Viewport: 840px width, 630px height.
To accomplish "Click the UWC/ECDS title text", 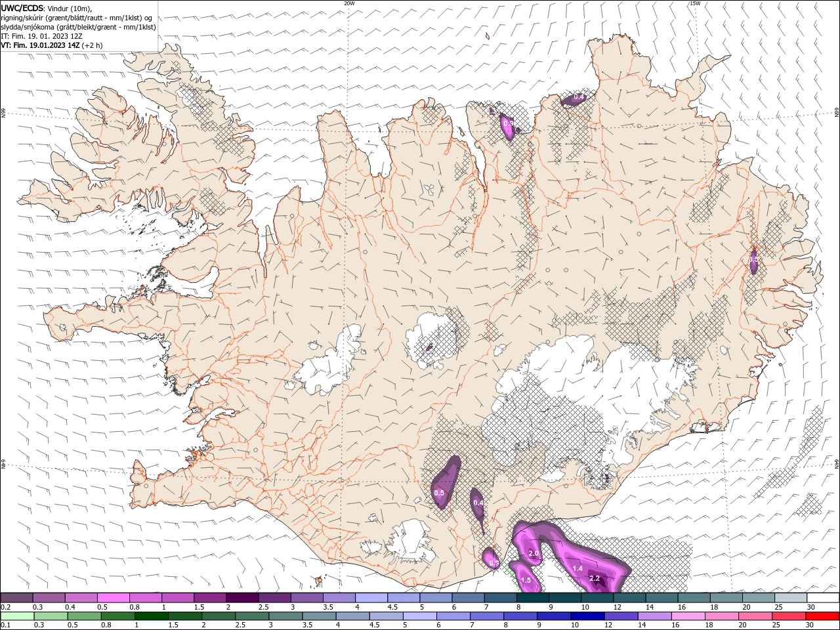I will click(x=22, y=8).
